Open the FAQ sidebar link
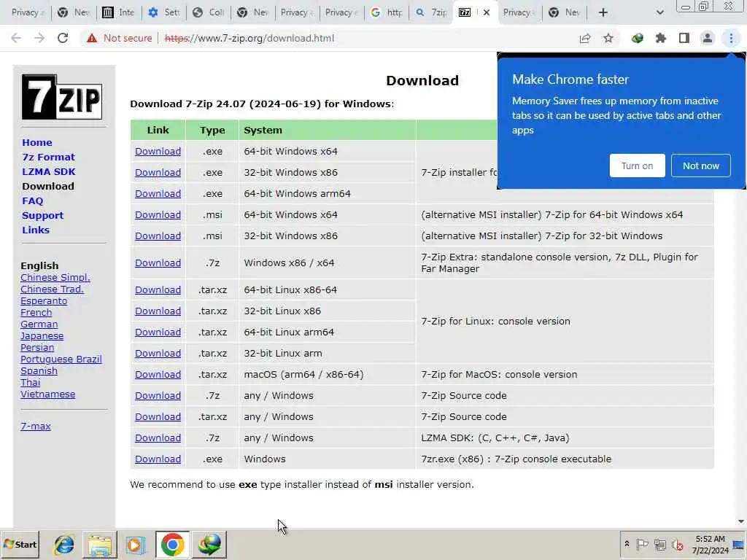The width and height of the screenshot is (747, 560). tap(32, 201)
